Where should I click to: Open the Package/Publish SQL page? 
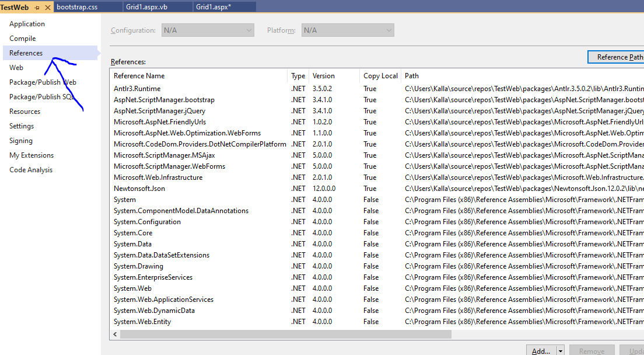pos(42,97)
